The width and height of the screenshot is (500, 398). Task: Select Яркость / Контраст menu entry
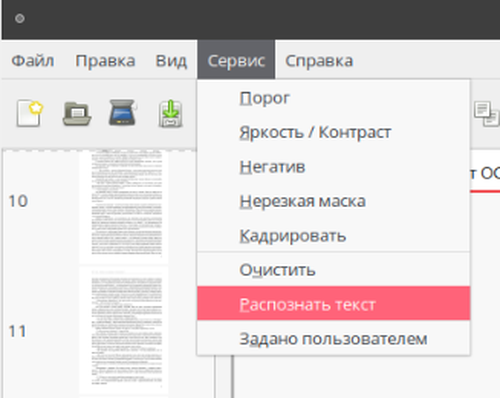(333, 132)
